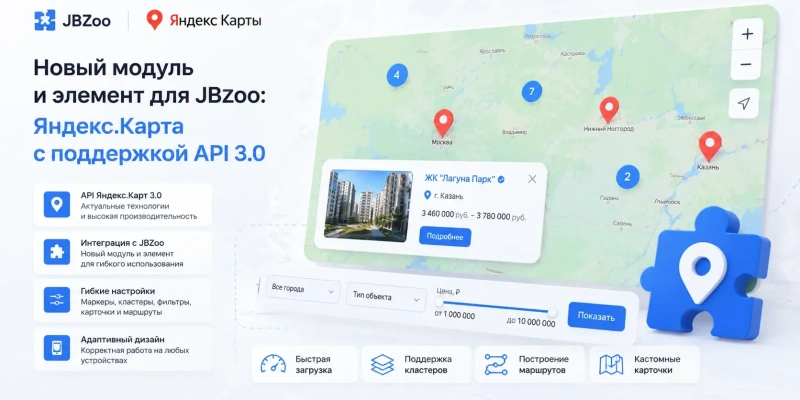The height and width of the screenshot is (400, 800).
Task: Click the "г. Казань" city text
Action: pos(449,196)
